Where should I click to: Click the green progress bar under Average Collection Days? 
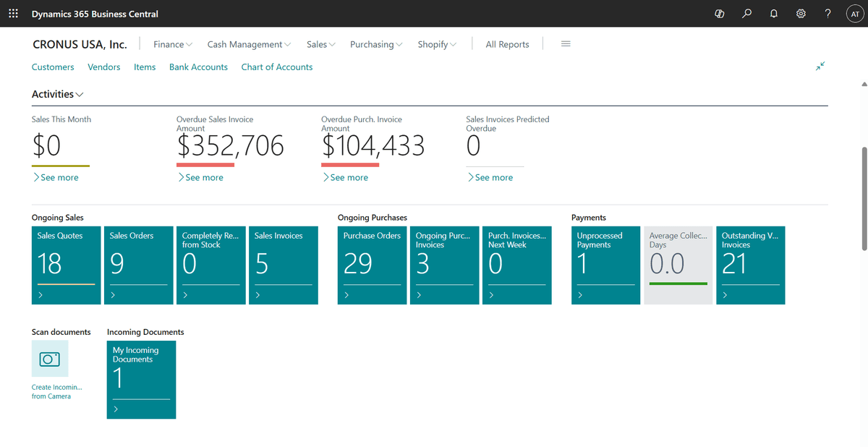(x=678, y=285)
